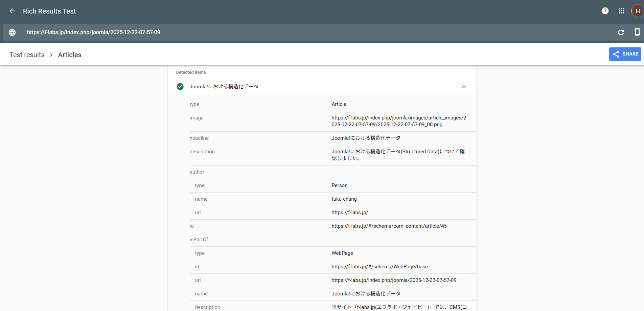Click the image URL value
644x311 pixels.
[x=398, y=121]
